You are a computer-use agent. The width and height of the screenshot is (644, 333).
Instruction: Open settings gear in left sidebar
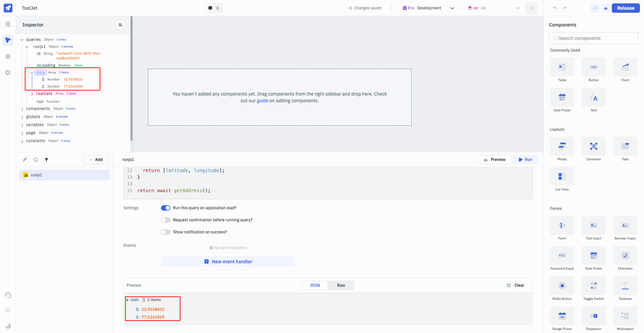(x=8, y=72)
